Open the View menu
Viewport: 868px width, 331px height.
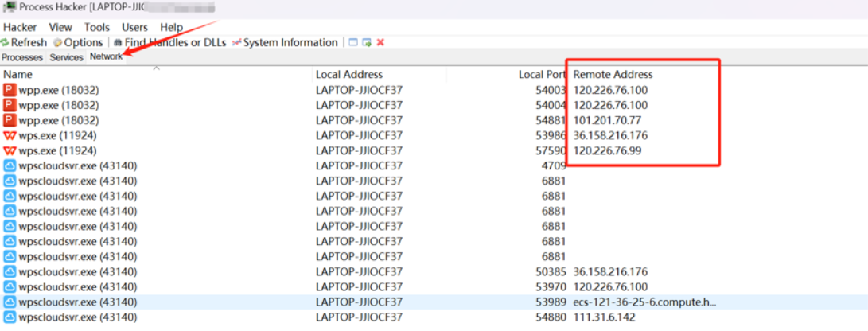click(60, 27)
